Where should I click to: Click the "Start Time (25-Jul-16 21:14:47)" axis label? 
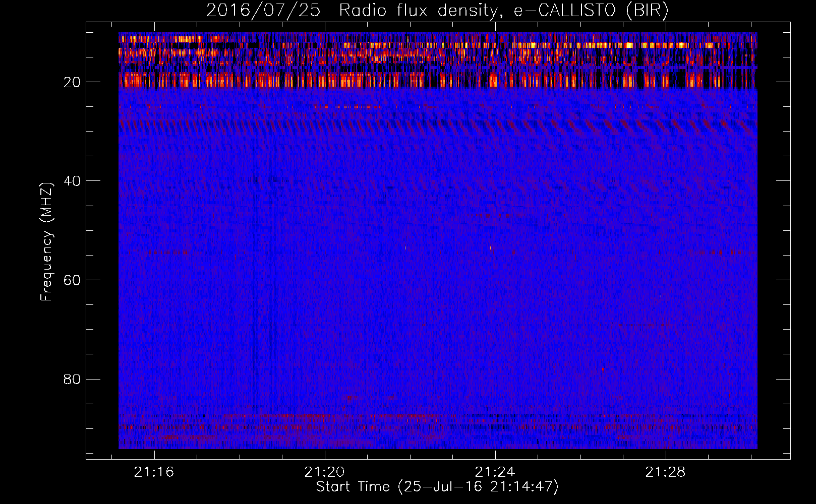click(437, 487)
